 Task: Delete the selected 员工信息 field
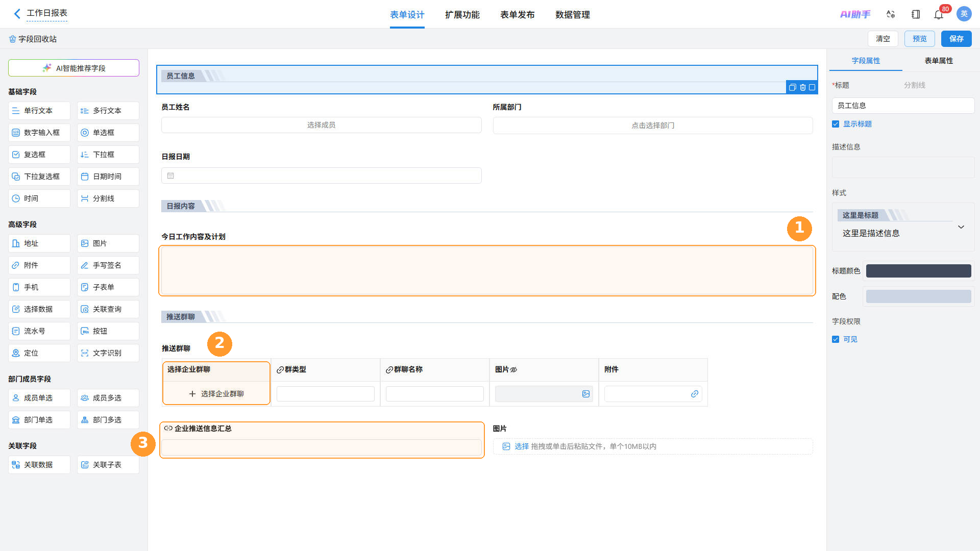[x=803, y=87]
